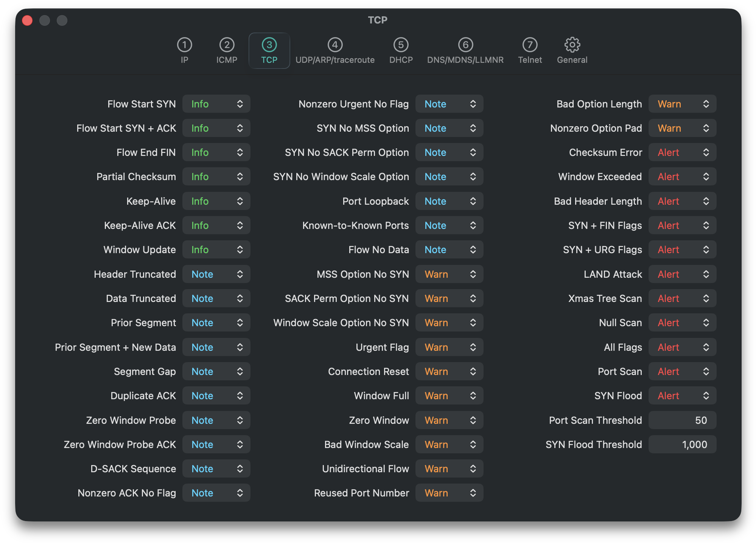Close the TCP settings window
756x543 pixels.
pyautogui.click(x=27, y=20)
